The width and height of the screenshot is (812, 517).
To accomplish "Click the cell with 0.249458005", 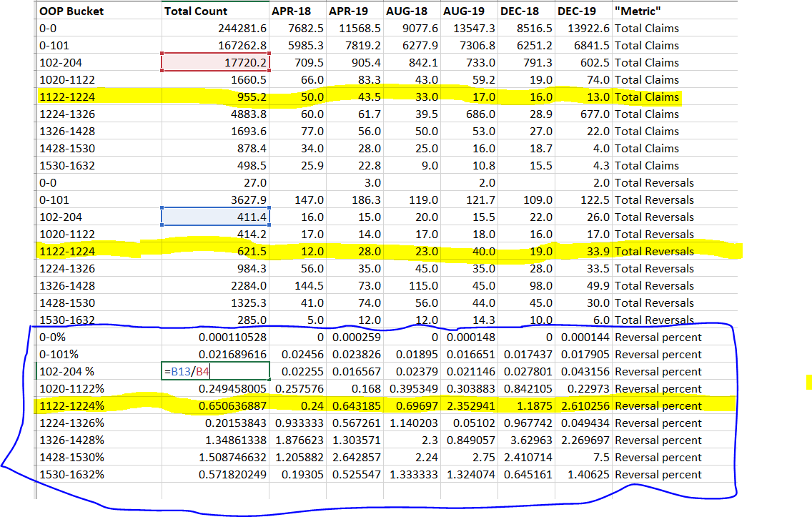I will (x=215, y=388).
